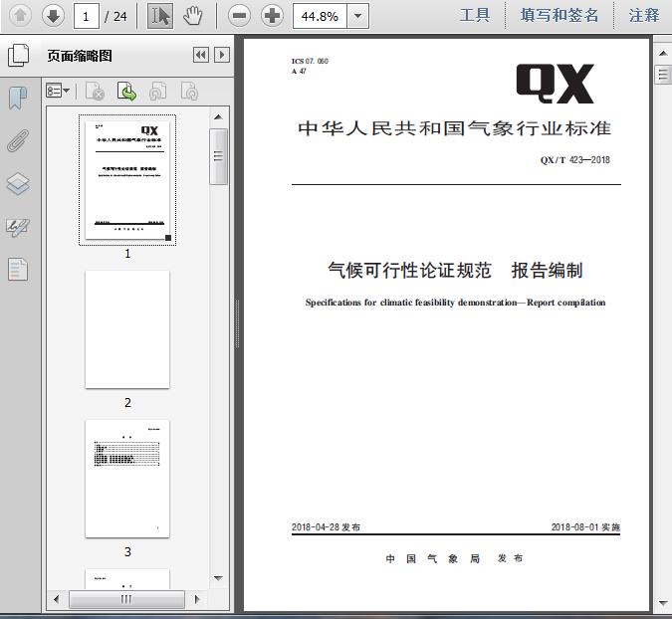
Task: Click the heading 中华人民共和国气象行业标准
Action: coord(454,128)
